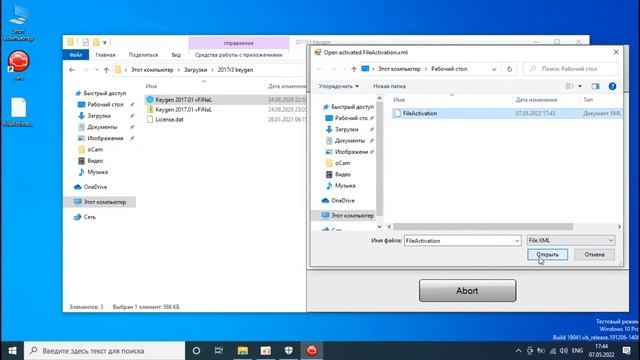Expand the file name history dropdown arrow

pos(517,241)
